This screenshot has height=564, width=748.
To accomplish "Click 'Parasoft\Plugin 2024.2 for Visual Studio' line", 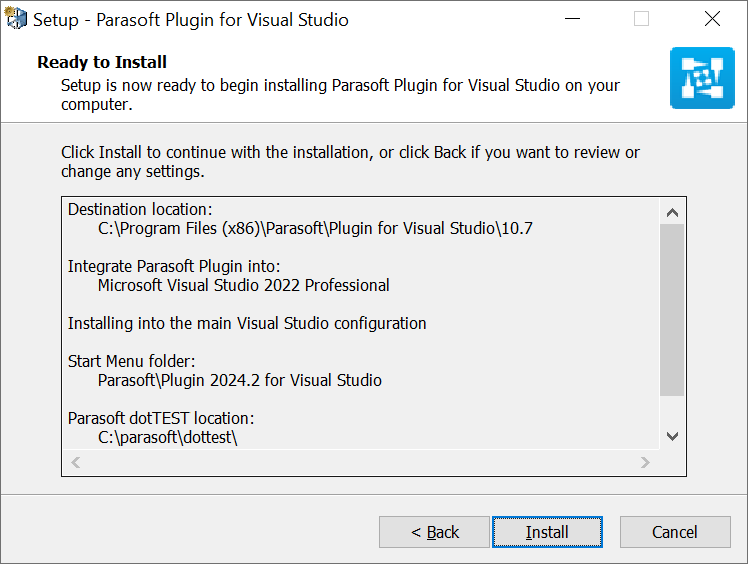I will (x=239, y=380).
